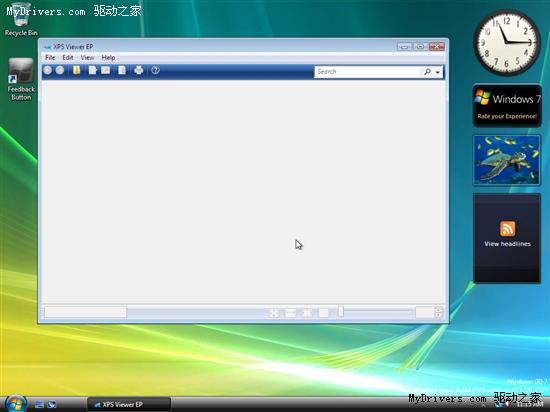
Task: Click the zoom stepper up arrow
Action: (438, 309)
